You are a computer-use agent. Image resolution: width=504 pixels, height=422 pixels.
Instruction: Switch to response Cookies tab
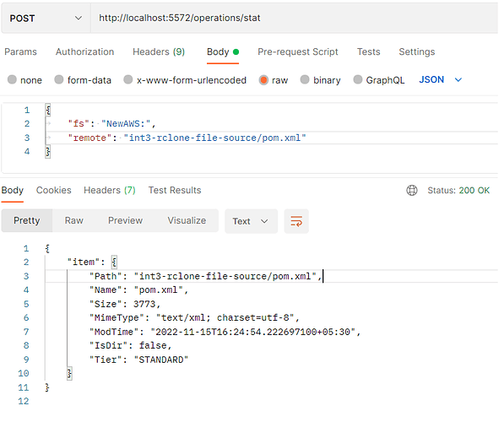54,190
